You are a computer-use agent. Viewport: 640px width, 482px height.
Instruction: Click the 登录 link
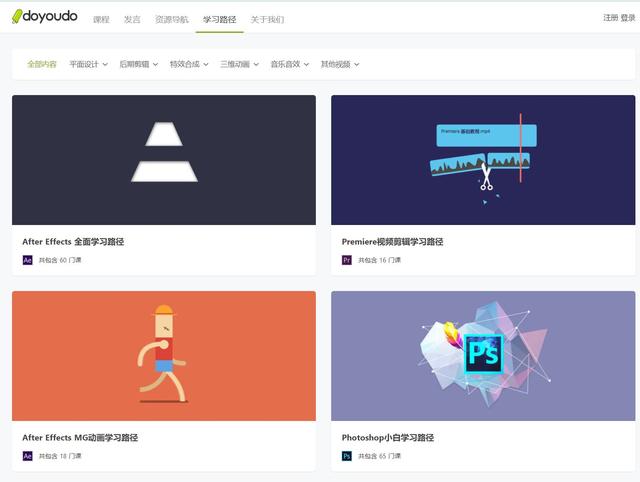click(628, 18)
